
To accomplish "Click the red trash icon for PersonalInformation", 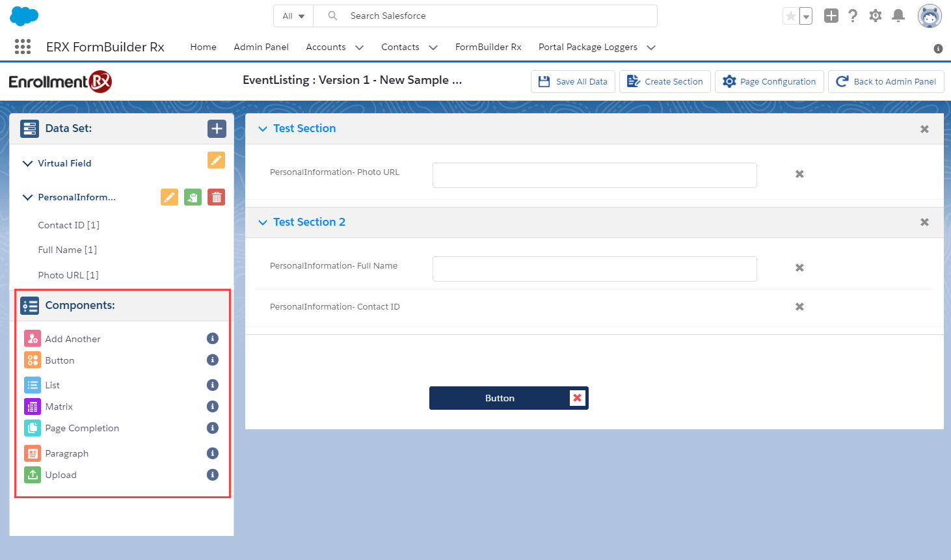I will (x=216, y=197).
